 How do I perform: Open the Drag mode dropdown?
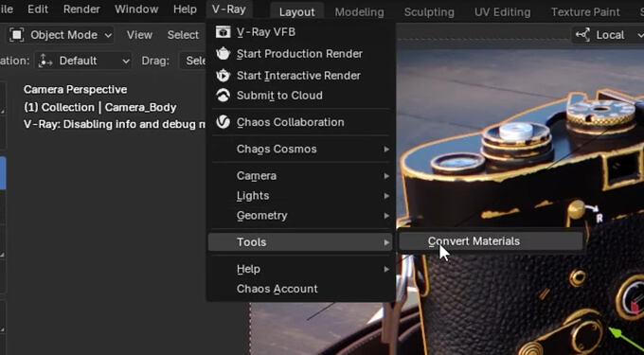(x=192, y=62)
